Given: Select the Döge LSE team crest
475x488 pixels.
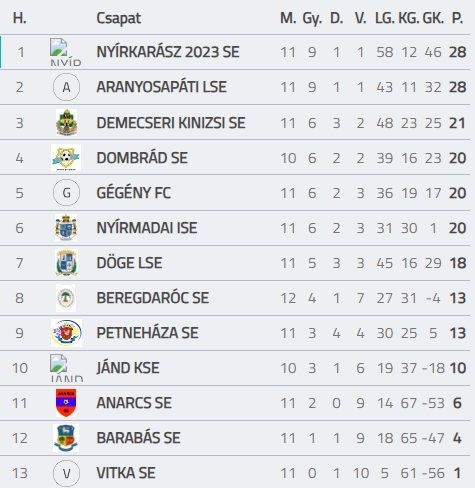Looking at the screenshot, I should 66,262.
